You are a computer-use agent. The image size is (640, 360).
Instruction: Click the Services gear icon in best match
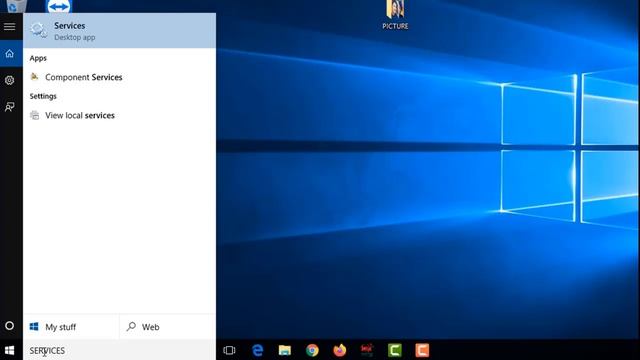(39, 31)
